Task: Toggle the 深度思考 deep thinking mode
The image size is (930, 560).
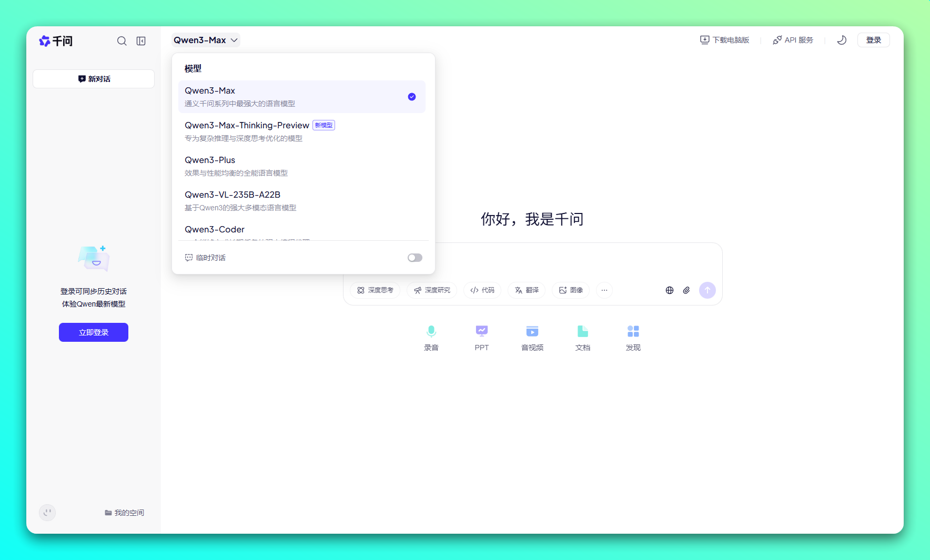Action: 375,290
